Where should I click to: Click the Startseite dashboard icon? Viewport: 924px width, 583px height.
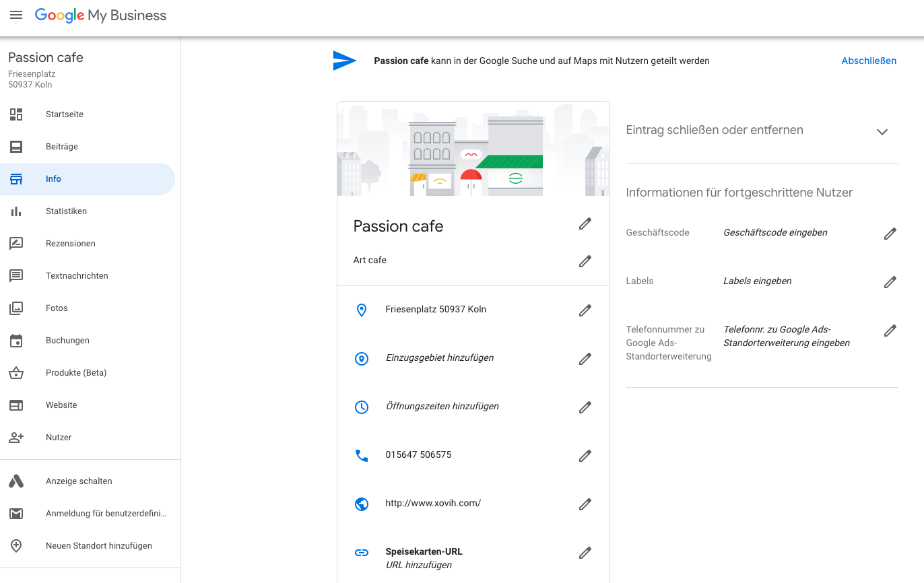[x=16, y=114]
